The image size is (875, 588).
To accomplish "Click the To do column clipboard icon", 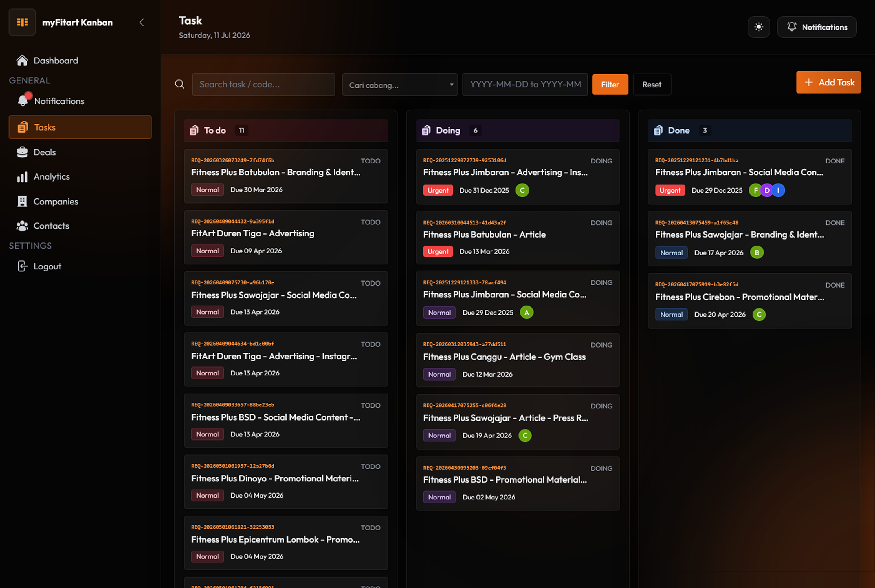I will coord(194,130).
